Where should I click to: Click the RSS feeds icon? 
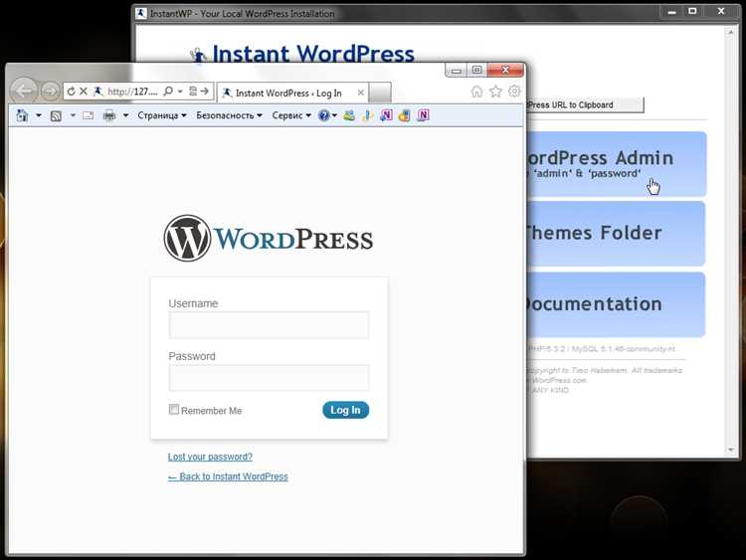point(56,115)
